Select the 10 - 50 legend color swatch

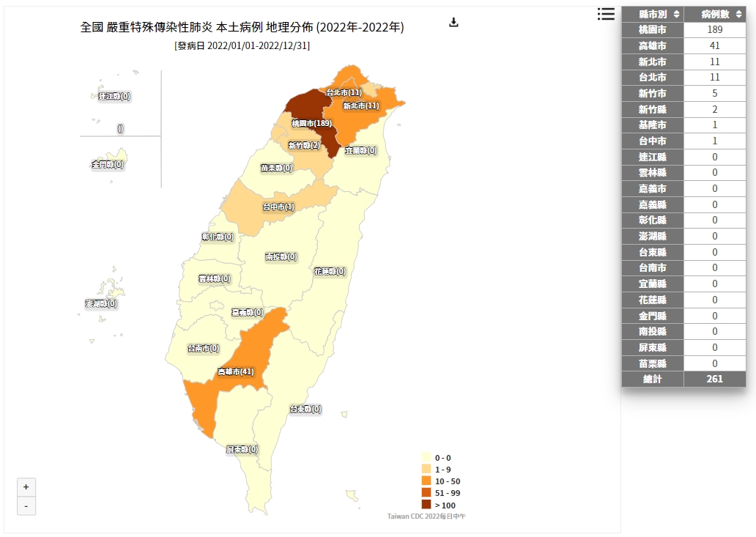(x=426, y=481)
